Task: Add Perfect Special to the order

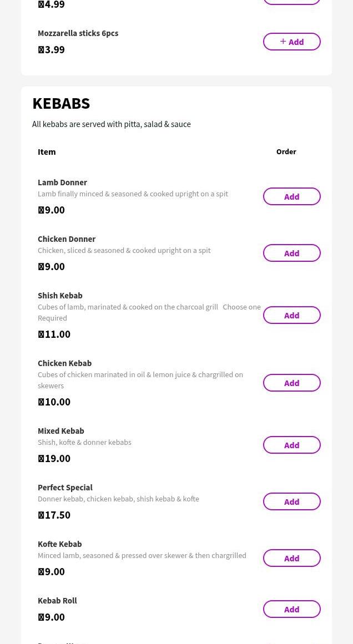Action: coord(291,501)
